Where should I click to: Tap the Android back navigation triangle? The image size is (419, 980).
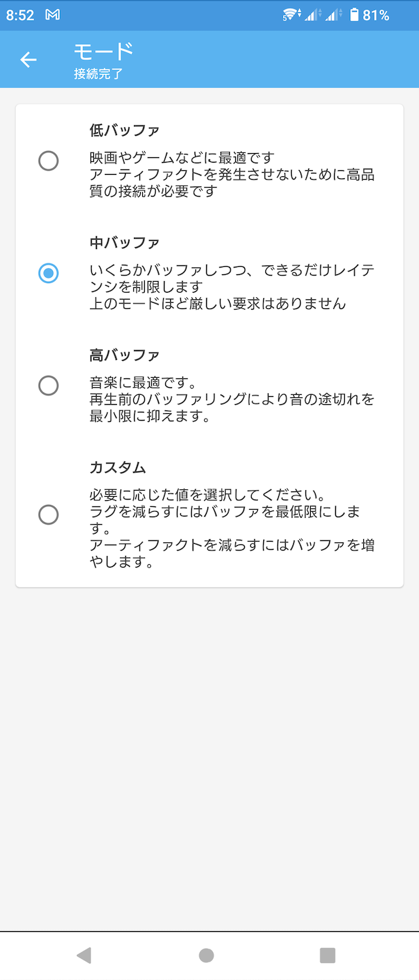pos(84,955)
